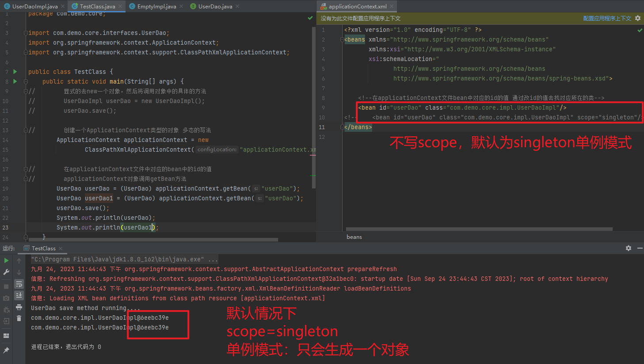This screenshot has width=644, height=364.
Task: Run main method from gutter icon on line 8
Action: (15, 81)
